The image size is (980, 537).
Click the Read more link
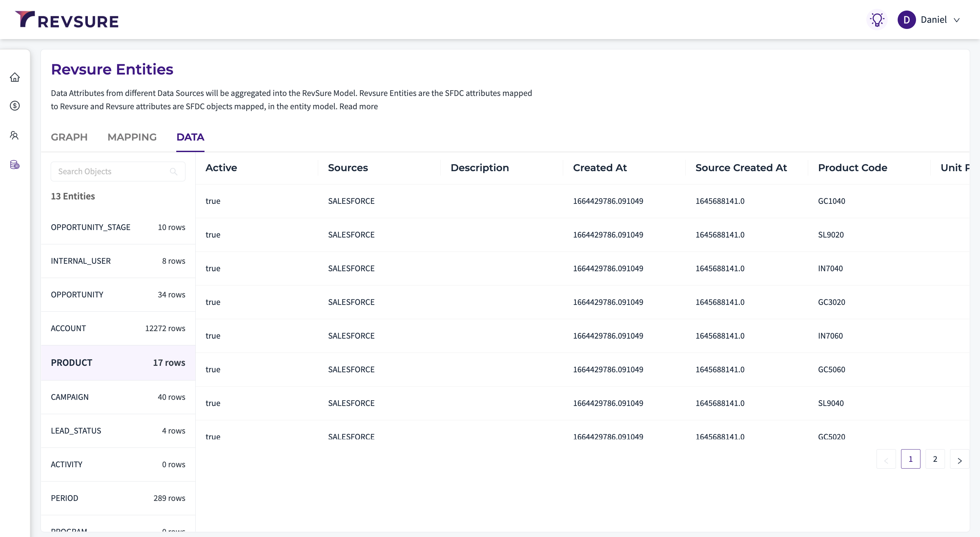358,107
